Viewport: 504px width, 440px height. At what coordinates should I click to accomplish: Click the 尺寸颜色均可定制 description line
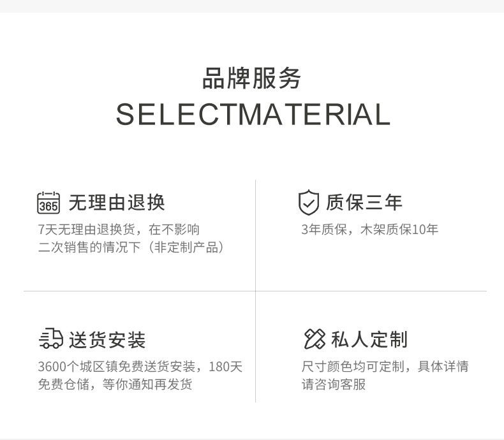coord(385,366)
